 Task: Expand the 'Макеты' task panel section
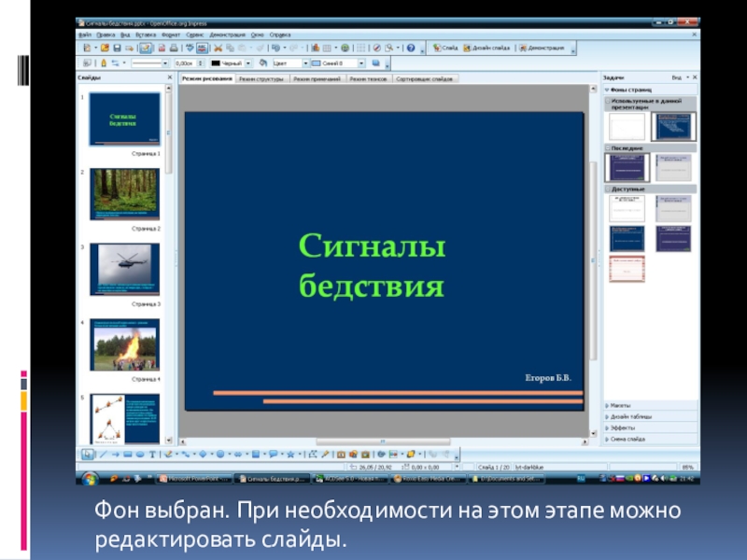coord(620,405)
